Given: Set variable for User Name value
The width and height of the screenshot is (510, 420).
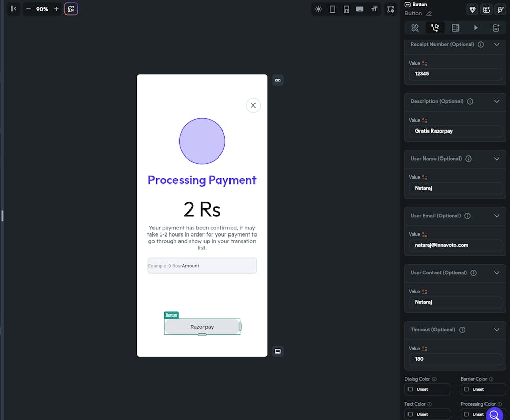Looking at the screenshot, I should point(425,177).
